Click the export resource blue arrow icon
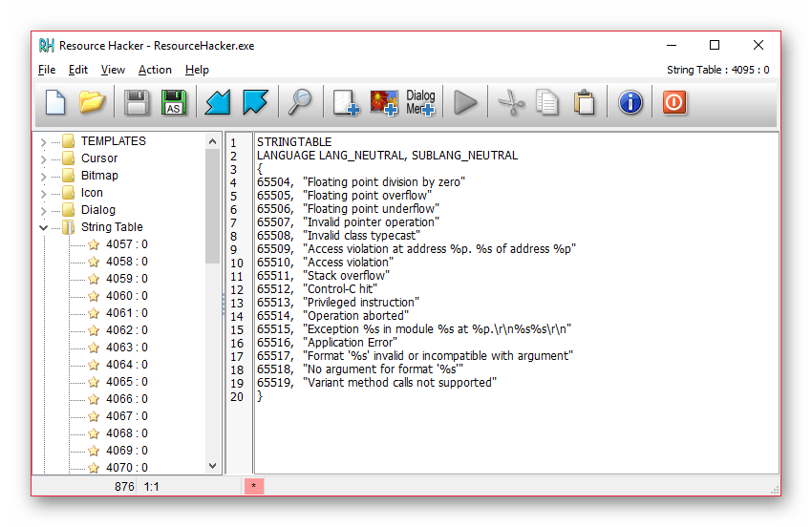The width and height of the screenshot is (812, 527). tap(255, 102)
